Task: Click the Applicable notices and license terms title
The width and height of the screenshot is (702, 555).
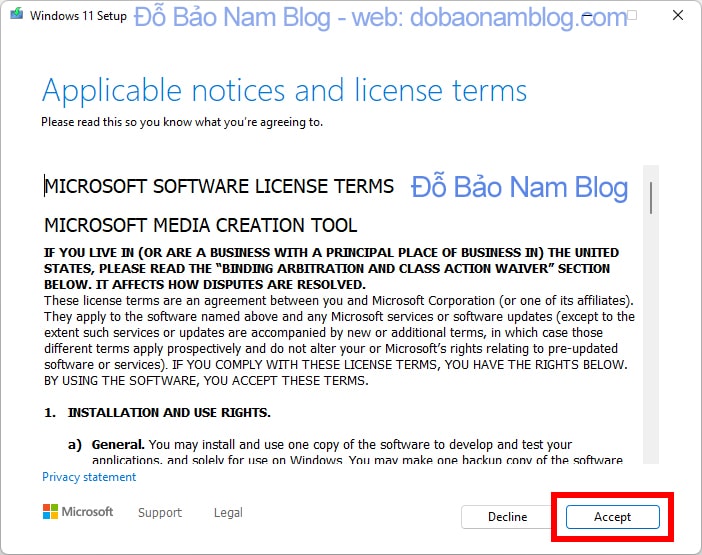Action: pos(284,91)
